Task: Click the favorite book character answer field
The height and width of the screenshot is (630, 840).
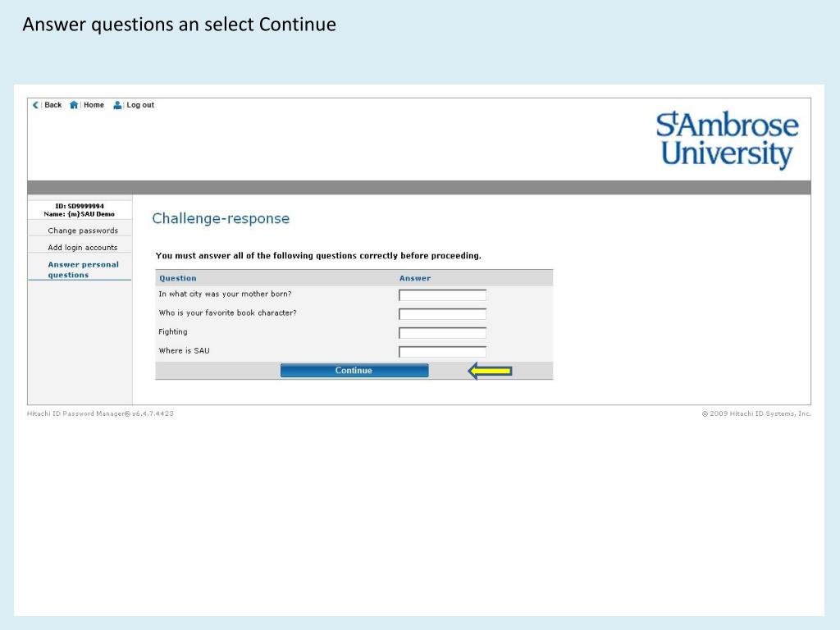Action: pos(442,314)
